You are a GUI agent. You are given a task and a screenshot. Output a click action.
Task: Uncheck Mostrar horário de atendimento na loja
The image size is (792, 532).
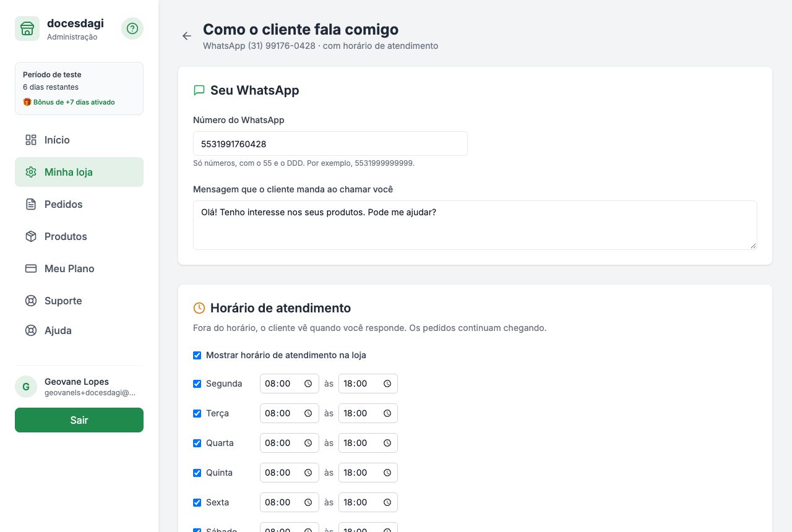pos(197,355)
